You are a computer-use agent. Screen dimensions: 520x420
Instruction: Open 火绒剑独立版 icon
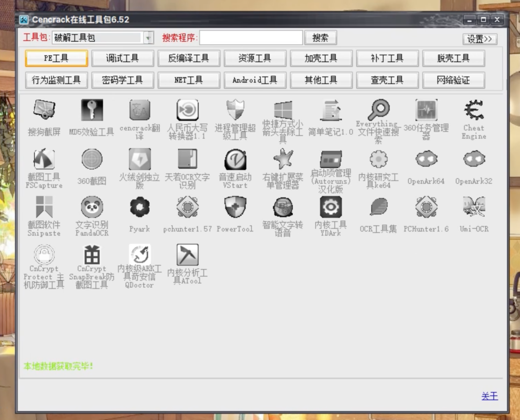tap(140, 159)
